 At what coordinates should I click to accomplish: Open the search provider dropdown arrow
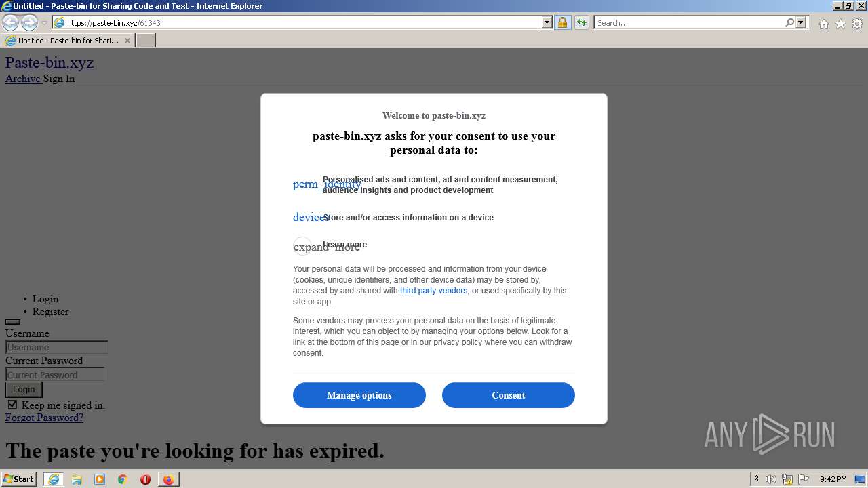tap(801, 22)
